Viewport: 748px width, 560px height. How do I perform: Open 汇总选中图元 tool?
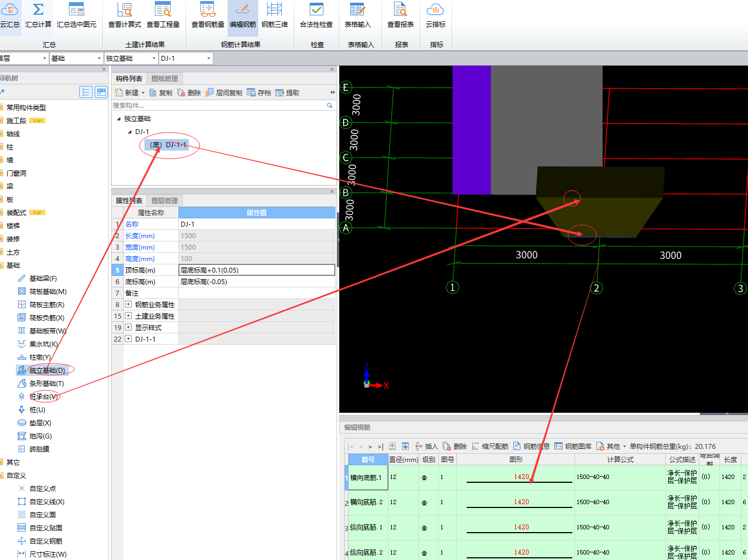[x=77, y=16]
